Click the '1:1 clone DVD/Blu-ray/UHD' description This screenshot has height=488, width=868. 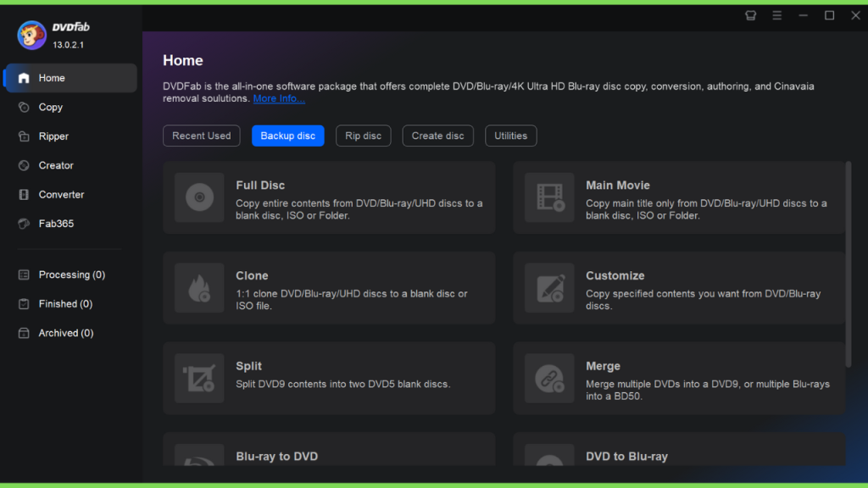coord(352,299)
